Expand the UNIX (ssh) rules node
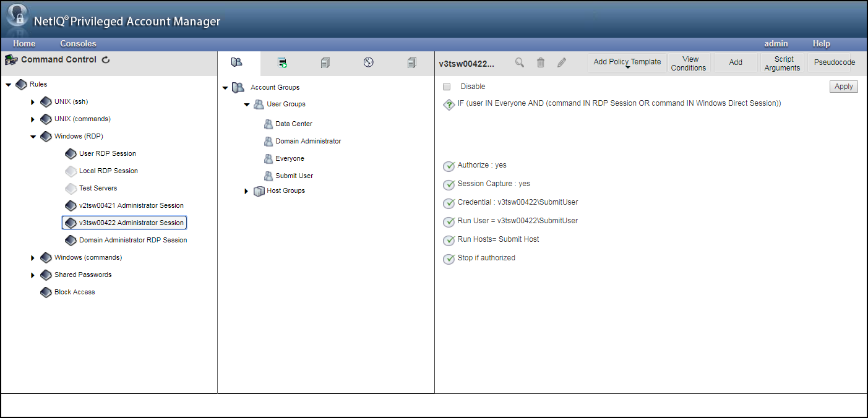 (x=33, y=102)
